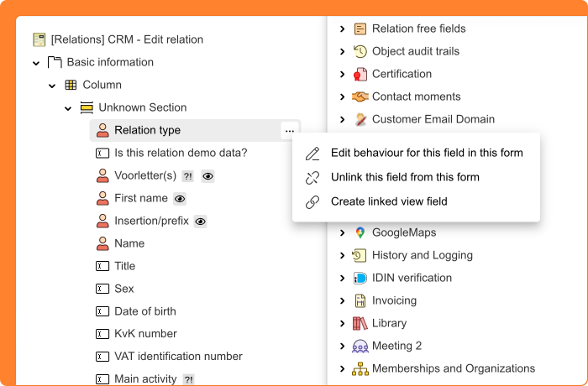
Task: Click the IDIN verification icon
Action: (360, 278)
